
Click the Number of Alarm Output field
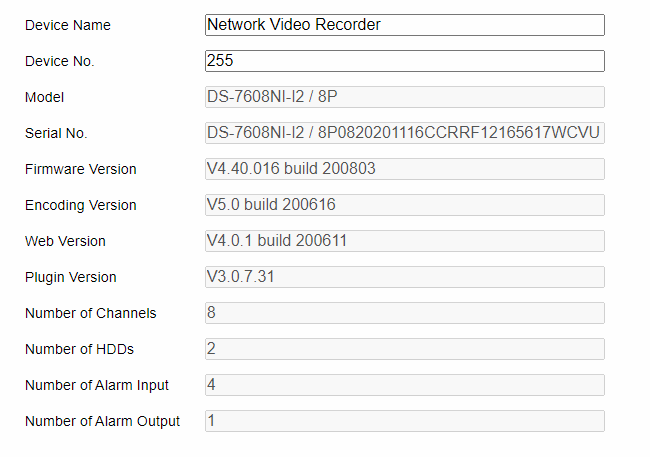404,421
